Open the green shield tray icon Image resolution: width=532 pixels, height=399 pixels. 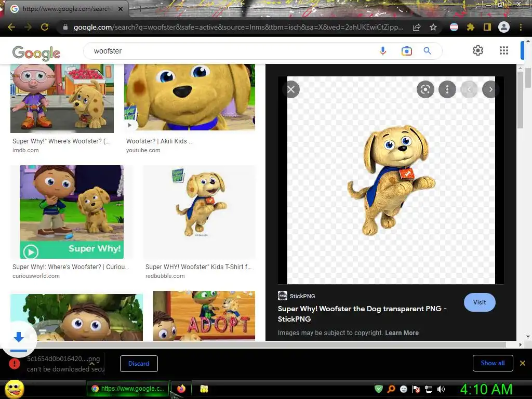point(379,389)
